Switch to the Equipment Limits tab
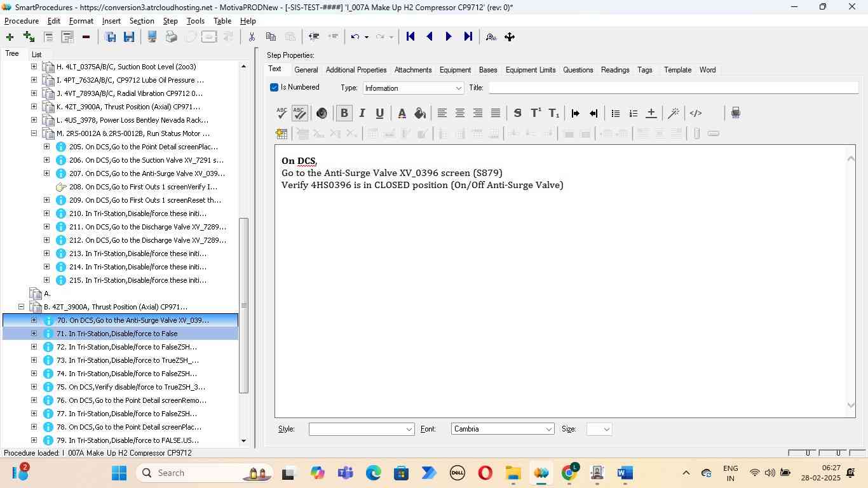 point(531,70)
